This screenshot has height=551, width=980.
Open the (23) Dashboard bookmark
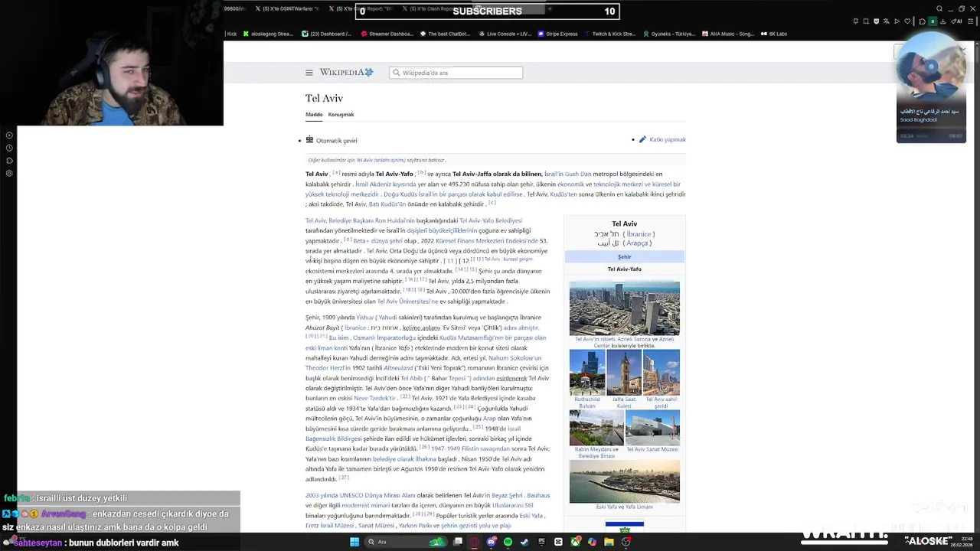(x=327, y=34)
